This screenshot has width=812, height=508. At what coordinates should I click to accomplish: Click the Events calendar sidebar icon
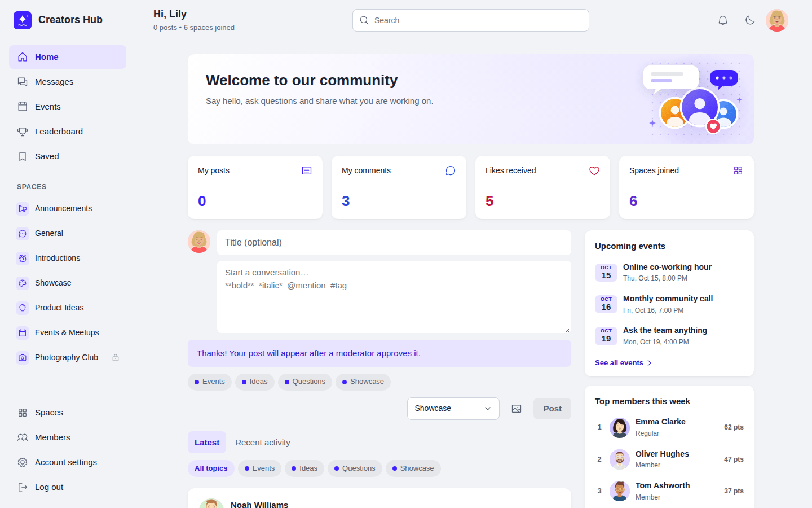coord(23,107)
